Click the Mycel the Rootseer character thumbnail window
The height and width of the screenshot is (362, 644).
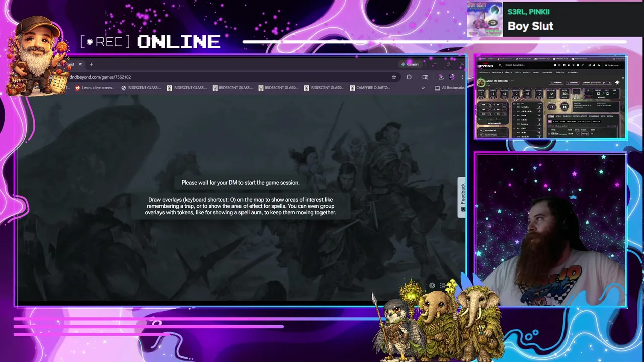[551, 98]
